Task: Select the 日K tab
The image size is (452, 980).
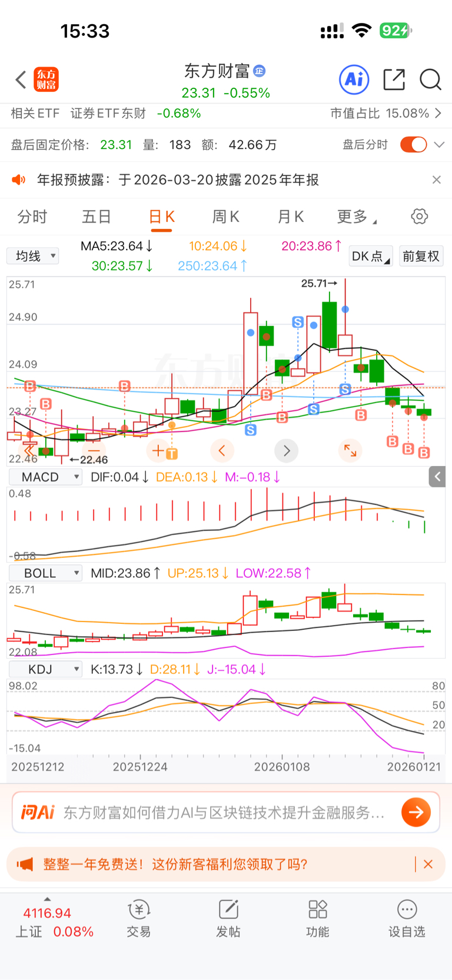Action: coord(161,217)
